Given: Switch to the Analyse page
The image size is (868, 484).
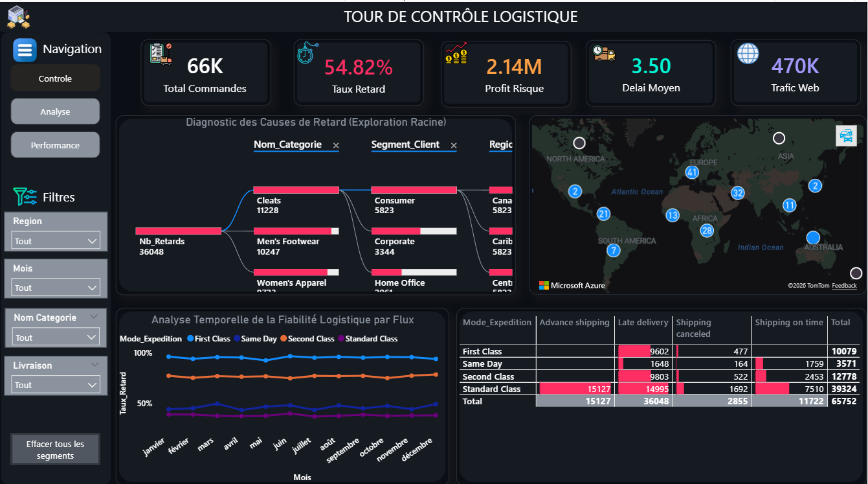Looking at the screenshot, I should [x=56, y=111].
